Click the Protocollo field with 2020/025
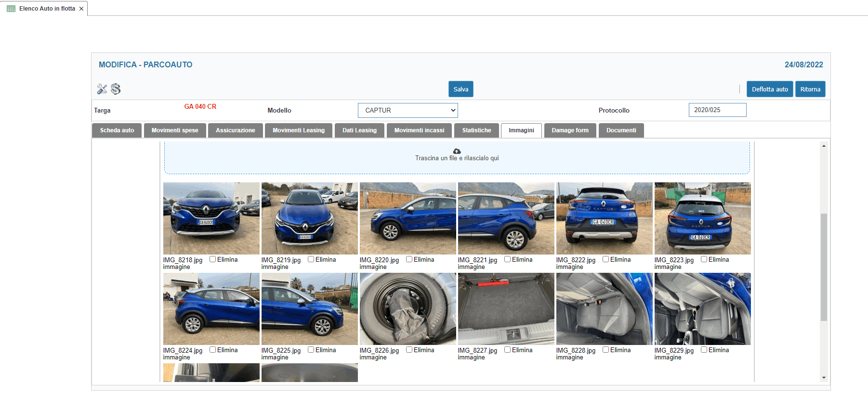Viewport: 868px width, 408px height. coord(717,110)
